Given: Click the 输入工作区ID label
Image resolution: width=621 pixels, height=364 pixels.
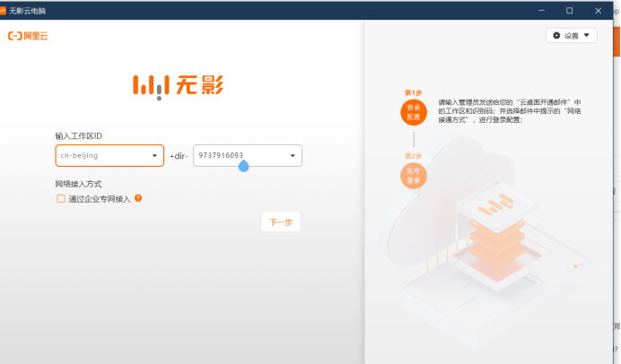Looking at the screenshot, I should point(78,136).
